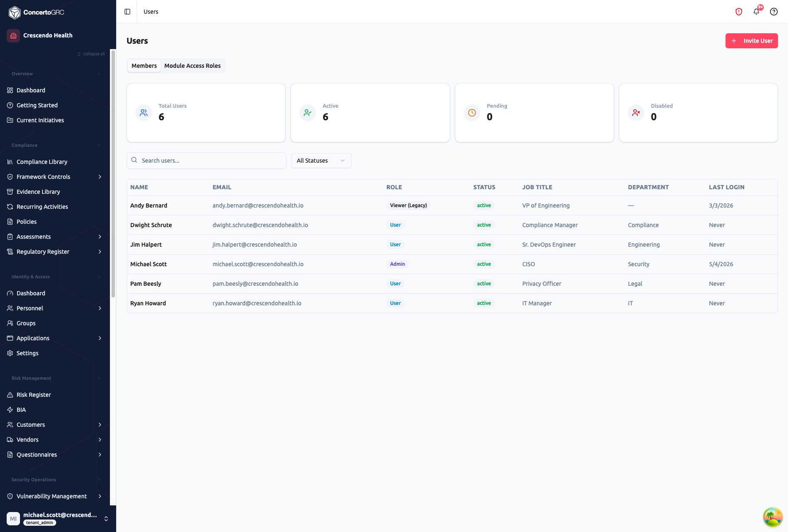
Task: Open the red shield alert icon
Action: (x=739, y=12)
